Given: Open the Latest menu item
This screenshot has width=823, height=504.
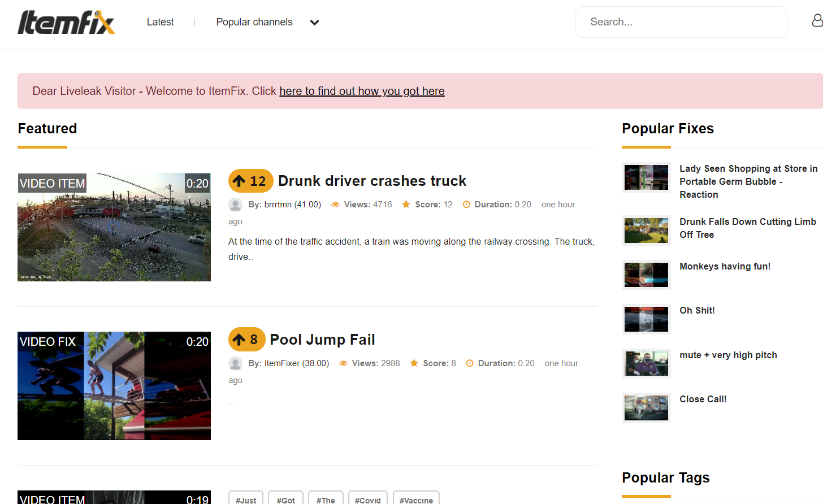Looking at the screenshot, I should tap(160, 22).
